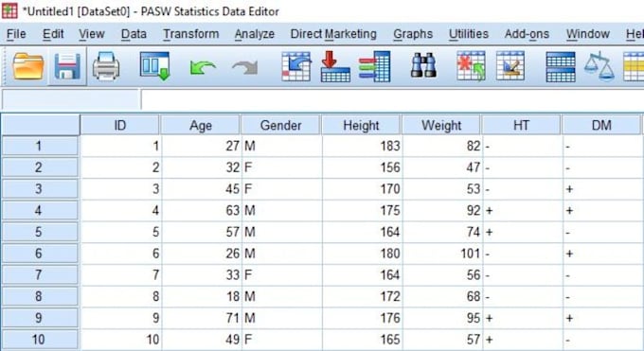Viewport: 644px width, 351px height.
Task: Select the Gender column header
Action: point(281,125)
